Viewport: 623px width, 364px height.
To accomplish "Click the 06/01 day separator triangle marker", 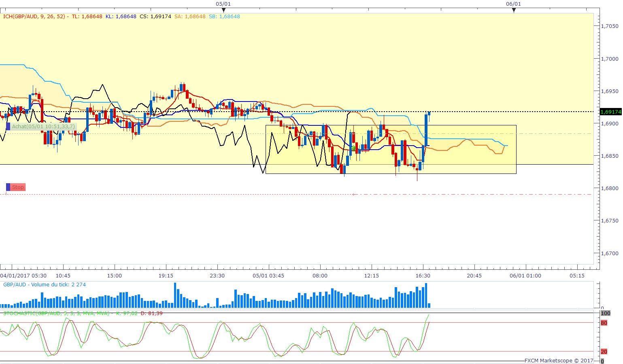I will 514,10.
